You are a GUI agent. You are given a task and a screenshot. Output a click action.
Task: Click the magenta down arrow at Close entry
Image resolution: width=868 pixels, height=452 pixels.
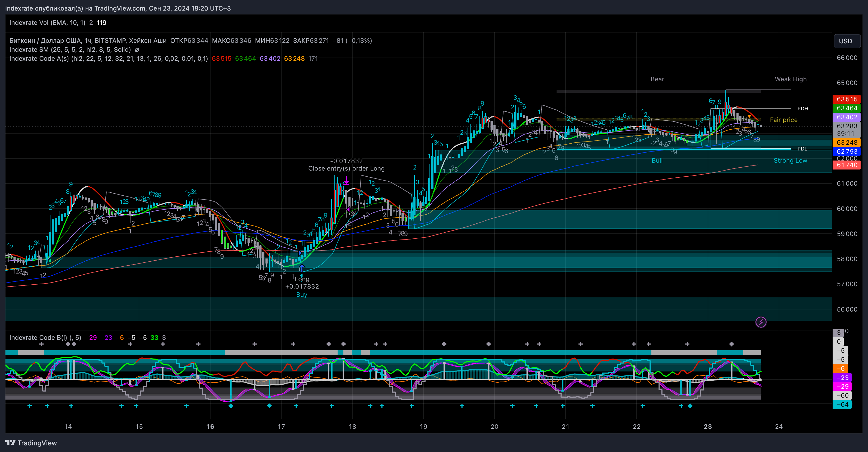tap(346, 180)
